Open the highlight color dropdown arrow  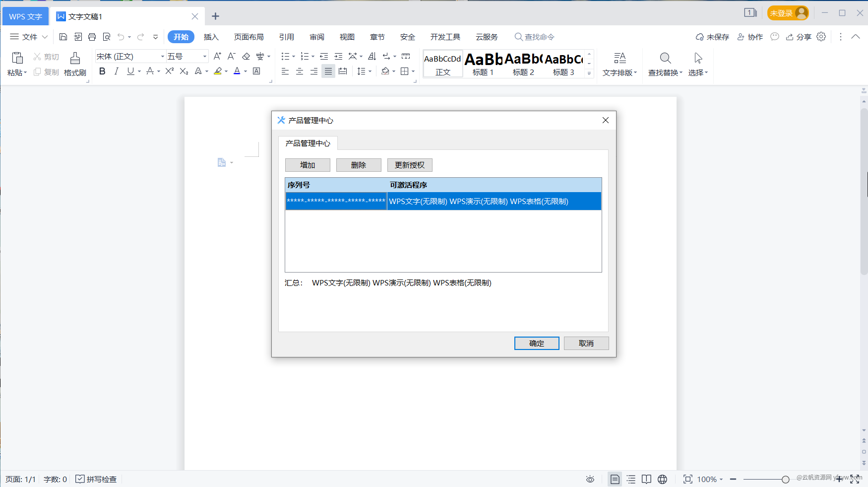pyautogui.click(x=226, y=71)
